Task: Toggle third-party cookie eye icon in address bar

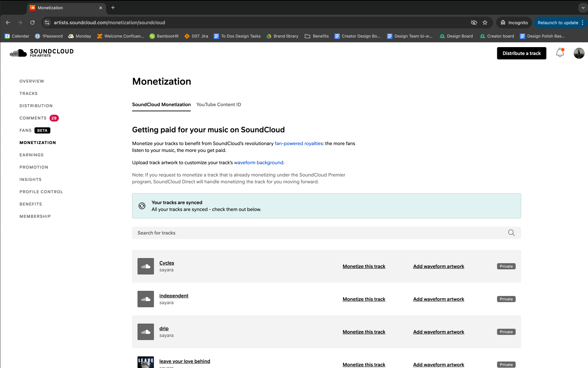Action: click(x=474, y=22)
